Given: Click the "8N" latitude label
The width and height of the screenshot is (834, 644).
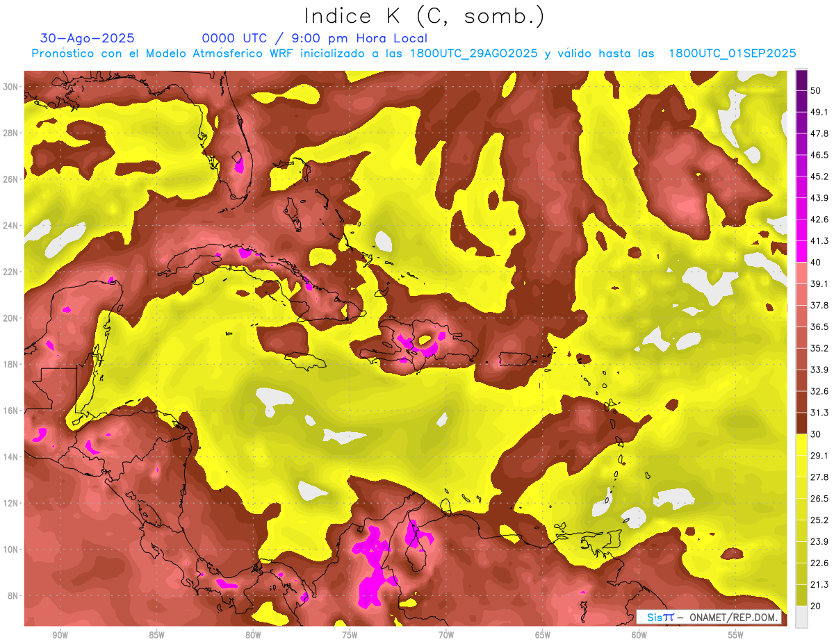Looking at the screenshot, I should 13,596.
